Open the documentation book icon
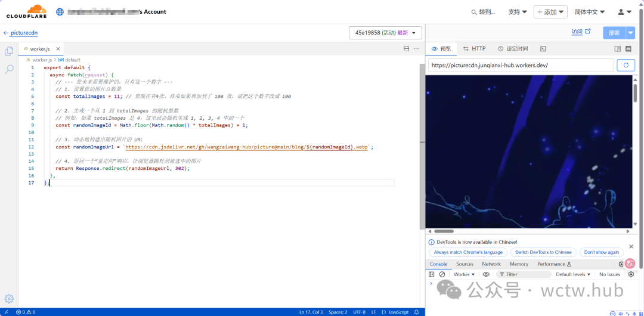644x316 pixels. tap(618, 49)
